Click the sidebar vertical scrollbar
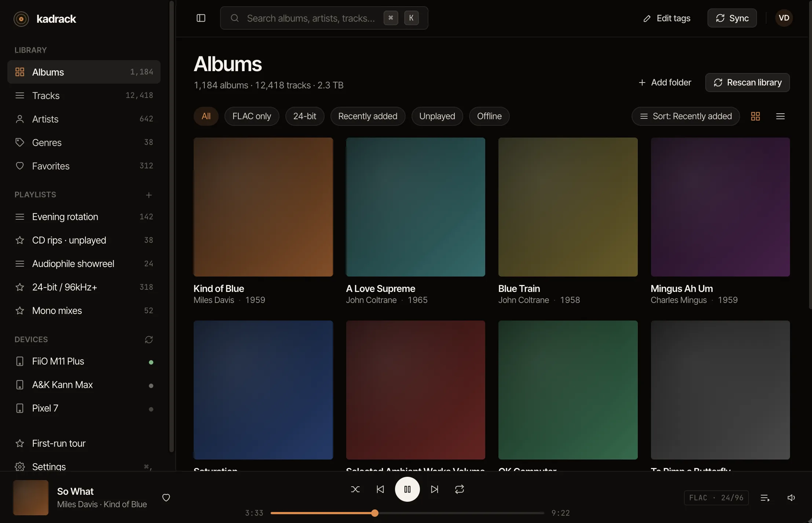The width and height of the screenshot is (812, 523). (x=171, y=227)
